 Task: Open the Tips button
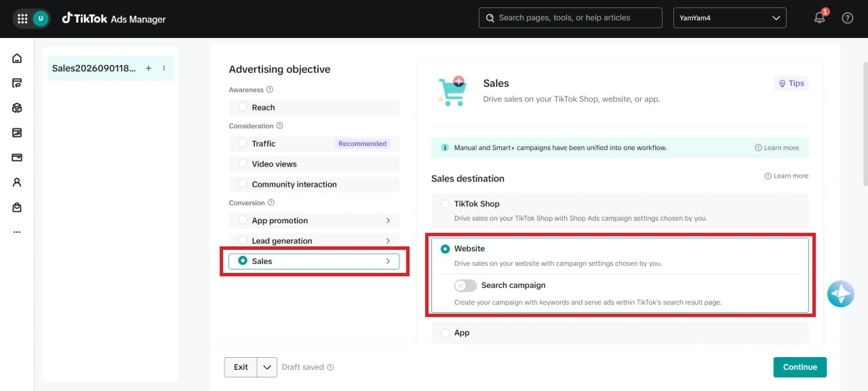tap(791, 83)
